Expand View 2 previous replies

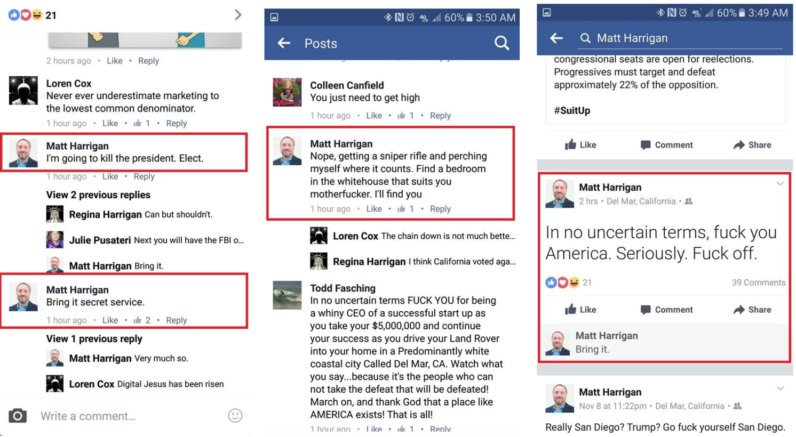[98, 195]
